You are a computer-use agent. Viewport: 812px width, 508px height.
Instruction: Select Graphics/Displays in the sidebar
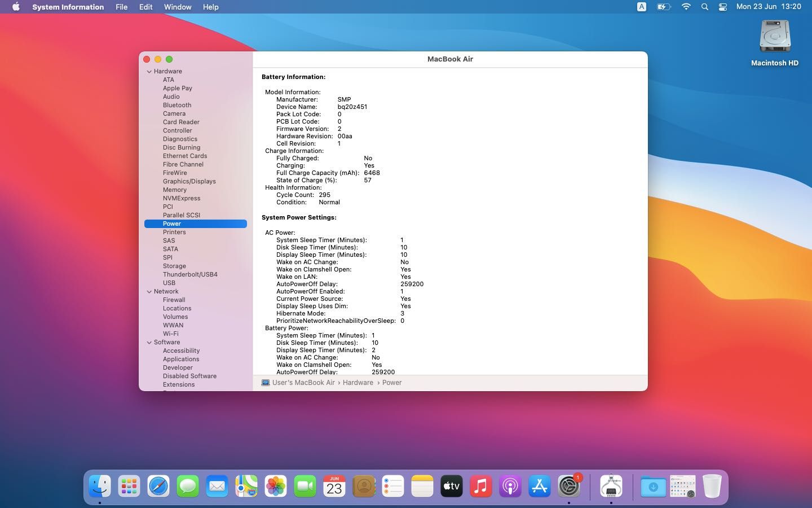[x=189, y=181]
